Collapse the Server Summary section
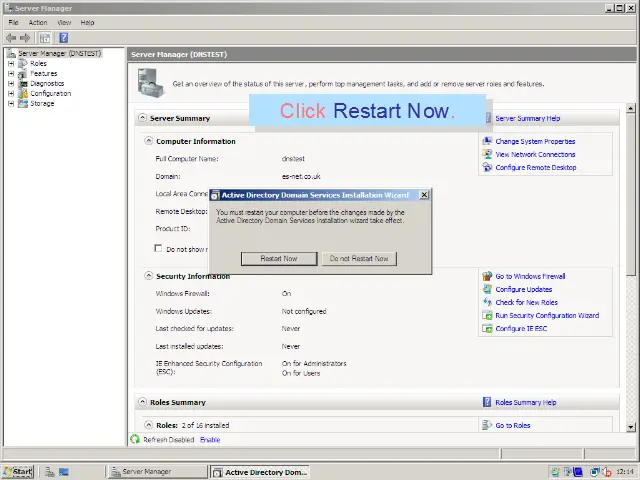 142,118
